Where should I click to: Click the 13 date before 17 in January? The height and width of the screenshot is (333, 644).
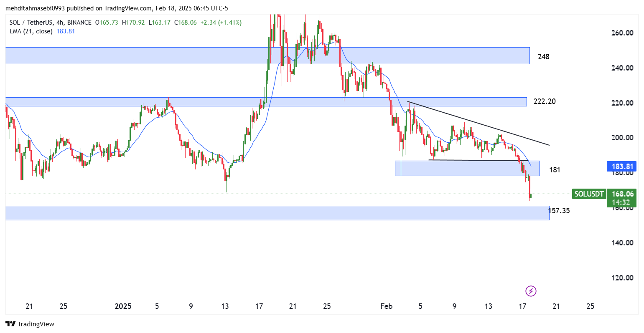pos(225,306)
